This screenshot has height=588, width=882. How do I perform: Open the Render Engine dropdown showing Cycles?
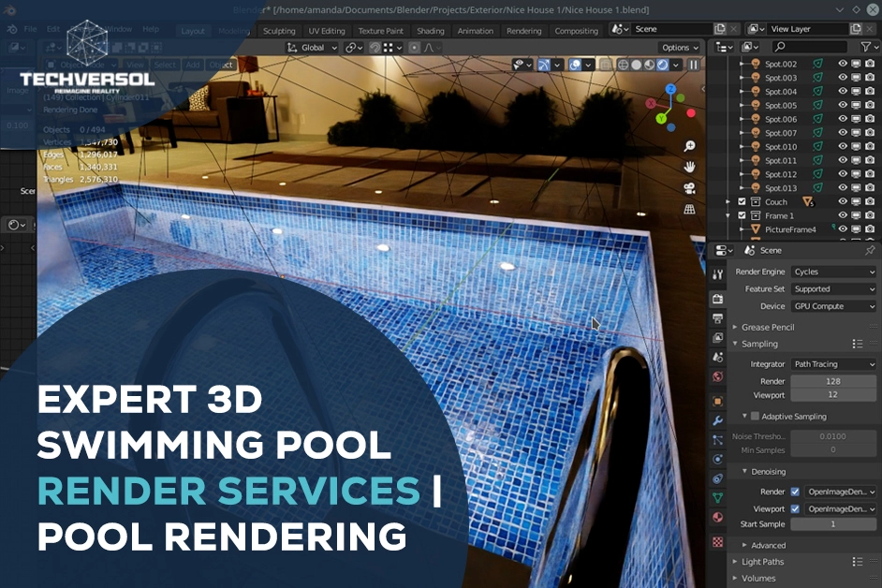[x=833, y=272]
